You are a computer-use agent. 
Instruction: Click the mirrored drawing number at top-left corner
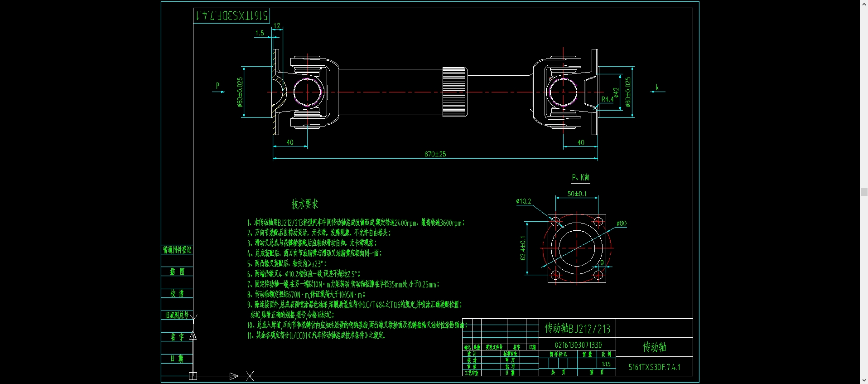[x=231, y=16]
